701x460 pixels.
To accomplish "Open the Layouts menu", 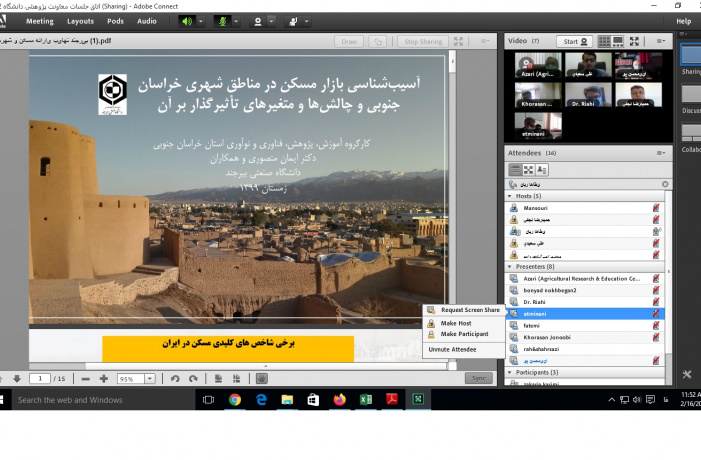I will pyautogui.click(x=80, y=21).
